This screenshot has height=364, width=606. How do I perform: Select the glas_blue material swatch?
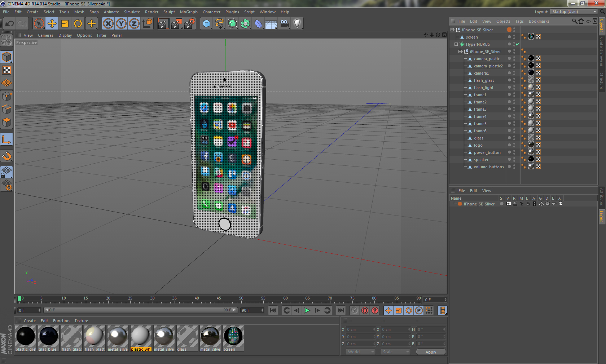click(49, 338)
